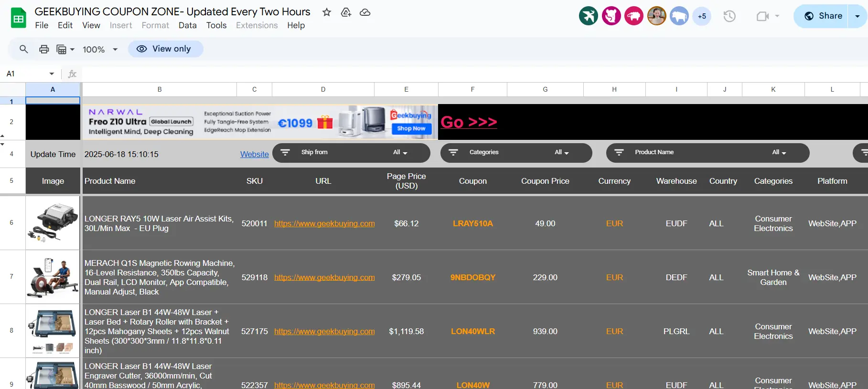
Task: Open the version history clock icon
Action: 729,16
